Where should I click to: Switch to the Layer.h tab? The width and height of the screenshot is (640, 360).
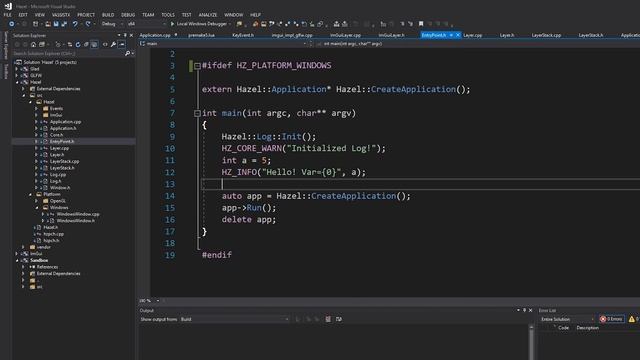pyautogui.click(x=507, y=35)
